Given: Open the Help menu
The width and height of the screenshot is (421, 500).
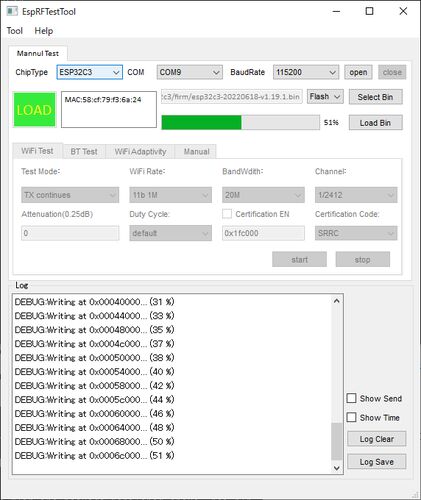Looking at the screenshot, I should 44,31.
